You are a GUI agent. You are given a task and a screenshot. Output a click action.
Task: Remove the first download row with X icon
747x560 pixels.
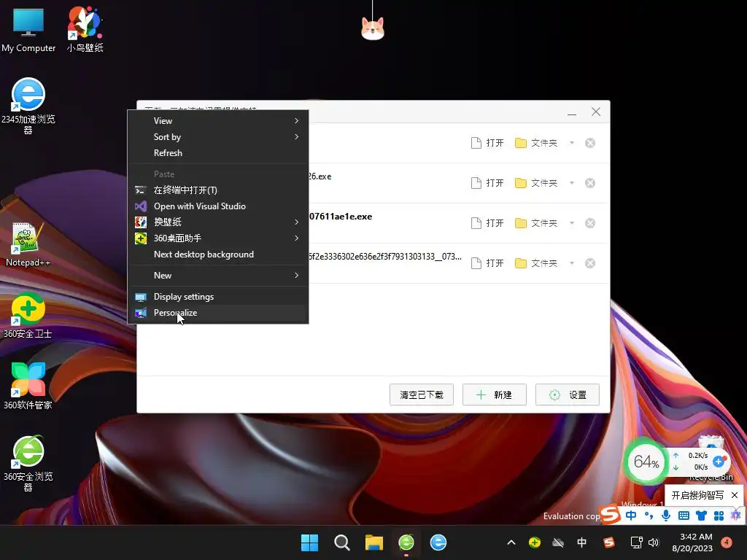(x=589, y=143)
